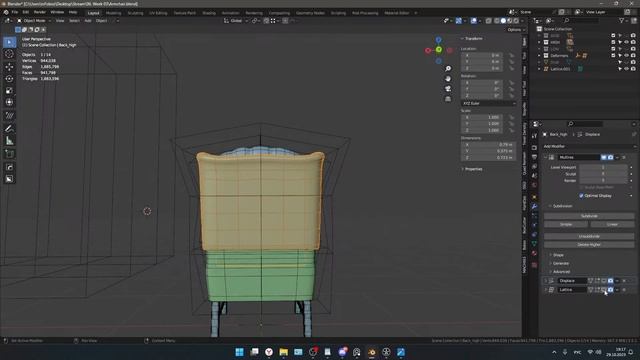The image size is (640, 360).
Task: Open the viewport Add menu
Action: pyautogui.click(x=88, y=20)
